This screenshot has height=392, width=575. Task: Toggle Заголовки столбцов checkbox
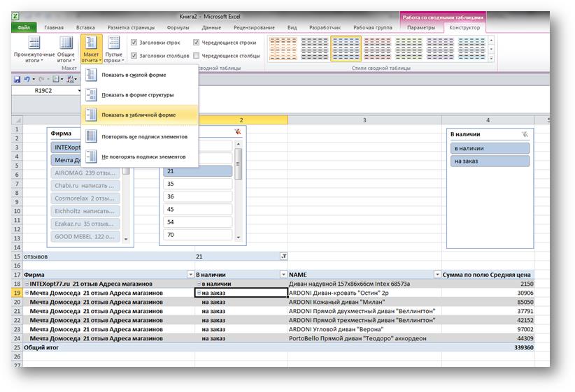click(x=134, y=56)
